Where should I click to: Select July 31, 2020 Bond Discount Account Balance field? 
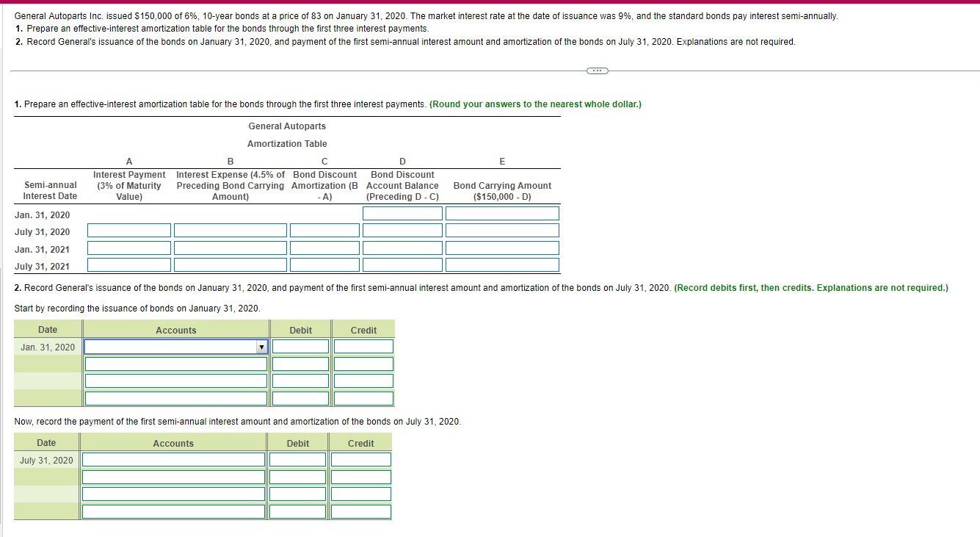point(402,231)
